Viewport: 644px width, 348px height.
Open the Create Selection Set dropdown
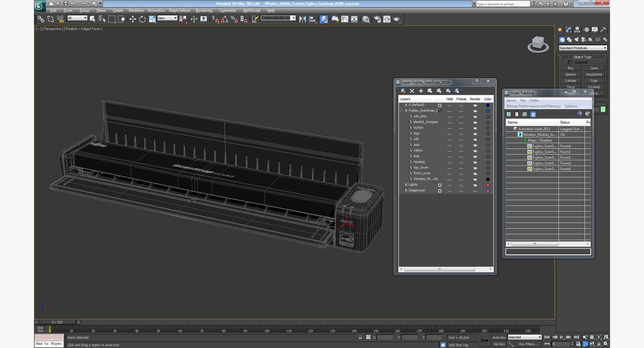tap(278, 18)
